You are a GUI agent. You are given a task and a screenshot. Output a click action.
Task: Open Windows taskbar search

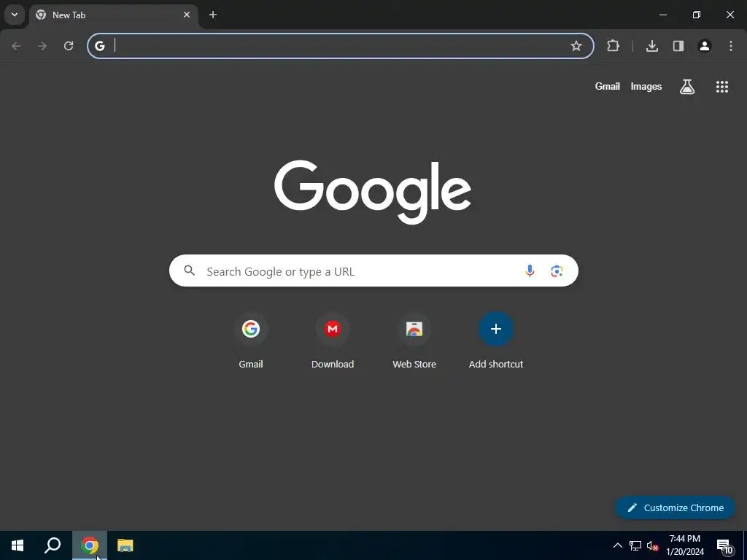(x=53, y=545)
